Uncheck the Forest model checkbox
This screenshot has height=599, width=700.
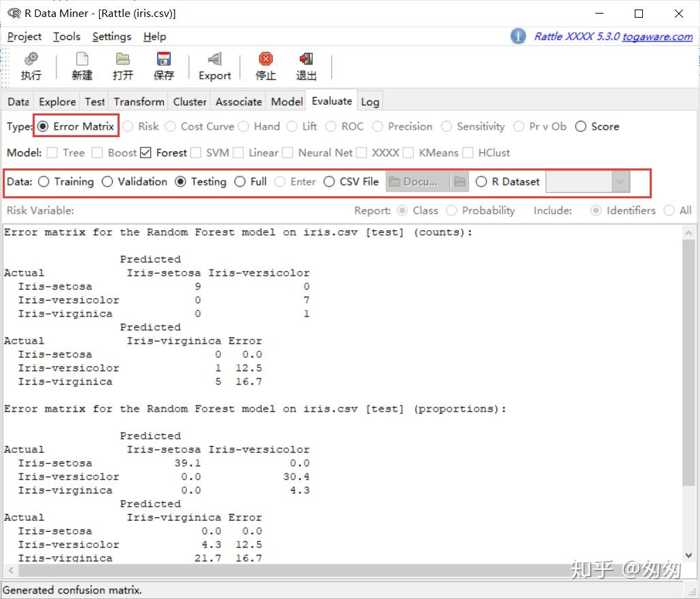pyautogui.click(x=145, y=153)
